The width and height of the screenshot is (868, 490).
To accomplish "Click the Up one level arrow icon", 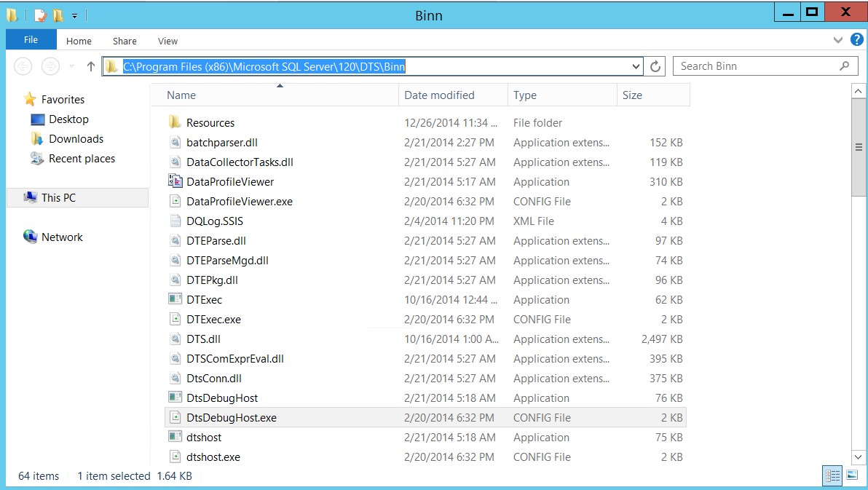I will pyautogui.click(x=91, y=66).
